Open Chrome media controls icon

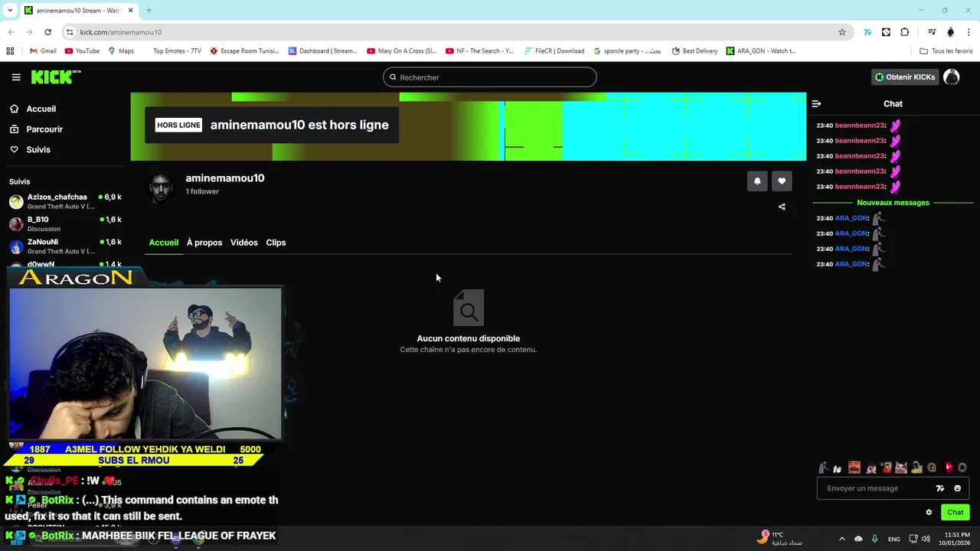point(932,32)
